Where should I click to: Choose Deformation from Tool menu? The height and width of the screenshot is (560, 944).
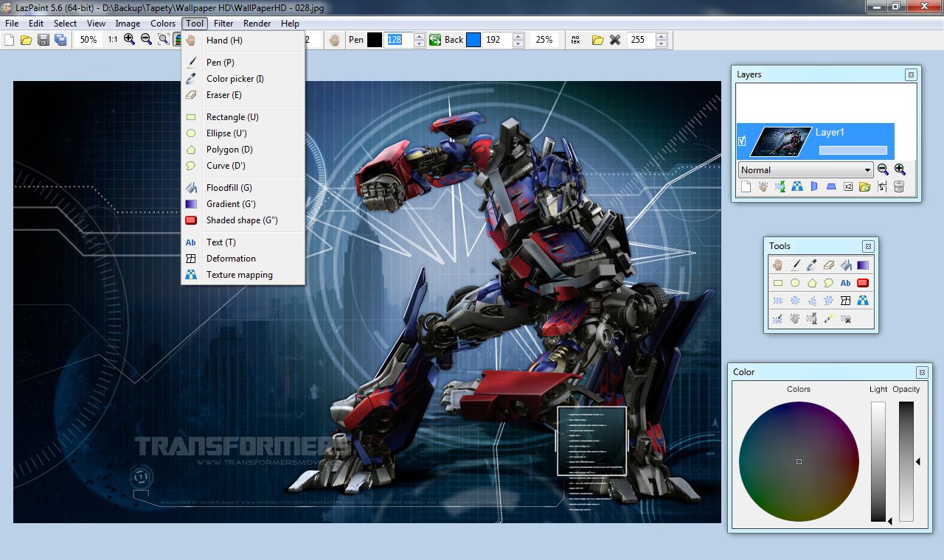(243, 259)
